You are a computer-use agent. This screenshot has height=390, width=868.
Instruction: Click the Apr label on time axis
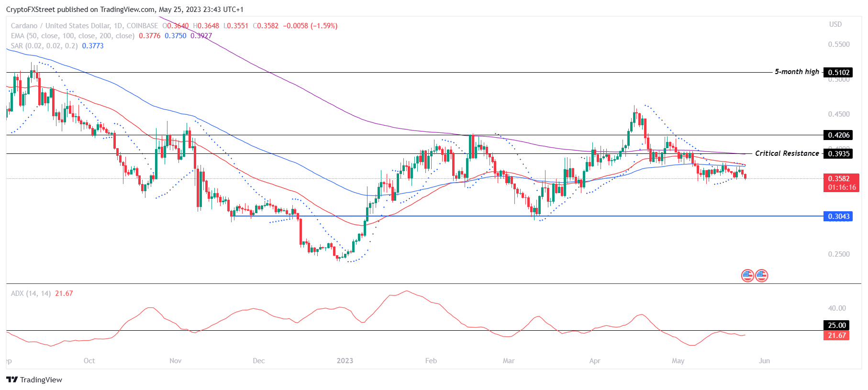click(x=594, y=361)
